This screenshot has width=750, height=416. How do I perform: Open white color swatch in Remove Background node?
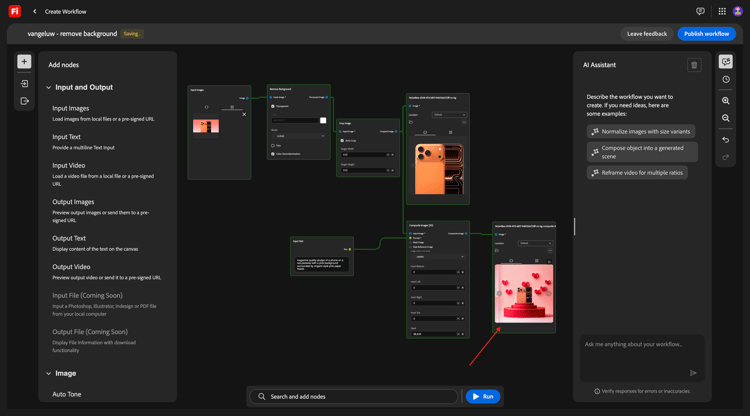point(323,120)
